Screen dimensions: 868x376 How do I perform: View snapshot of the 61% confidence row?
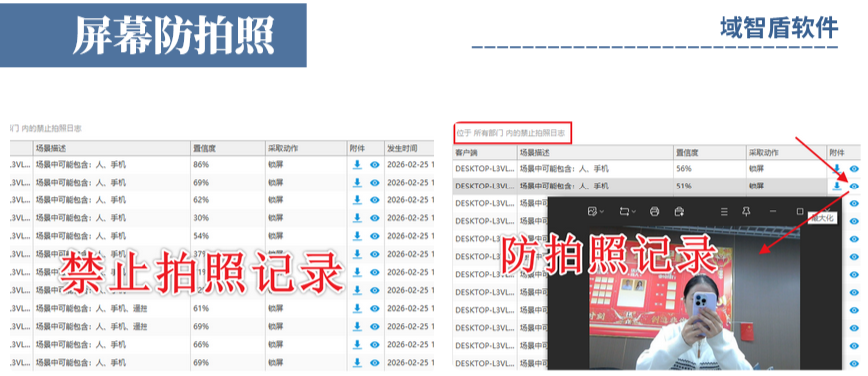pyautogui.click(x=375, y=309)
